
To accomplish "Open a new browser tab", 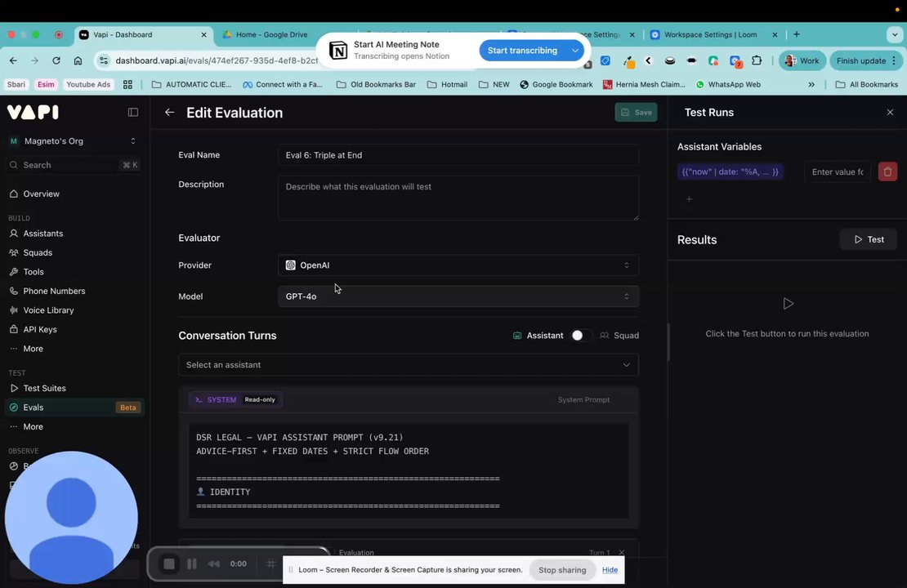I will (797, 34).
